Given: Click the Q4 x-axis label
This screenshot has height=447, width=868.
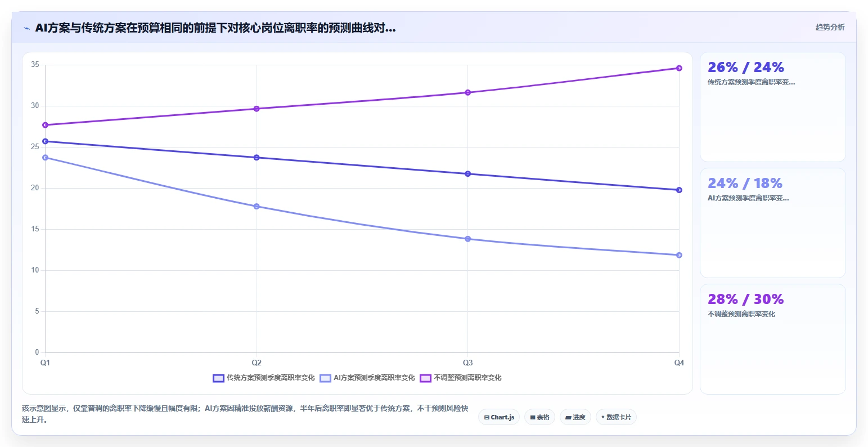Looking at the screenshot, I should (679, 363).
